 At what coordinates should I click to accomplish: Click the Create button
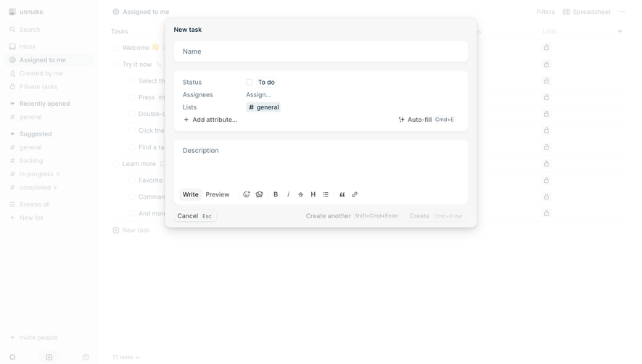pyautogui.click(x=437, y=216)
